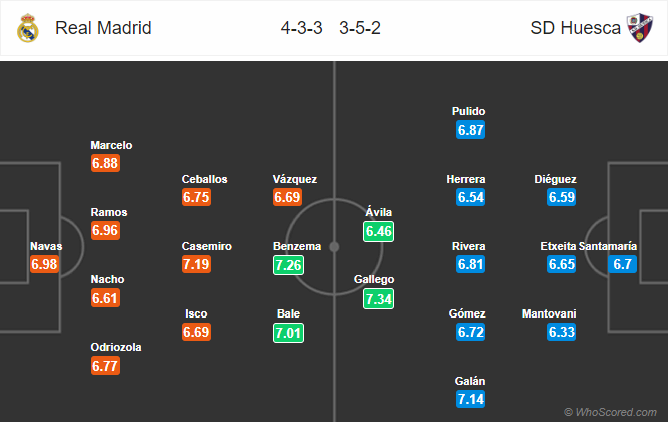Image resolution: width=669 pixels, height=422 pixels.
Task: Click Ramos player name label
Action: pos(109,212)
